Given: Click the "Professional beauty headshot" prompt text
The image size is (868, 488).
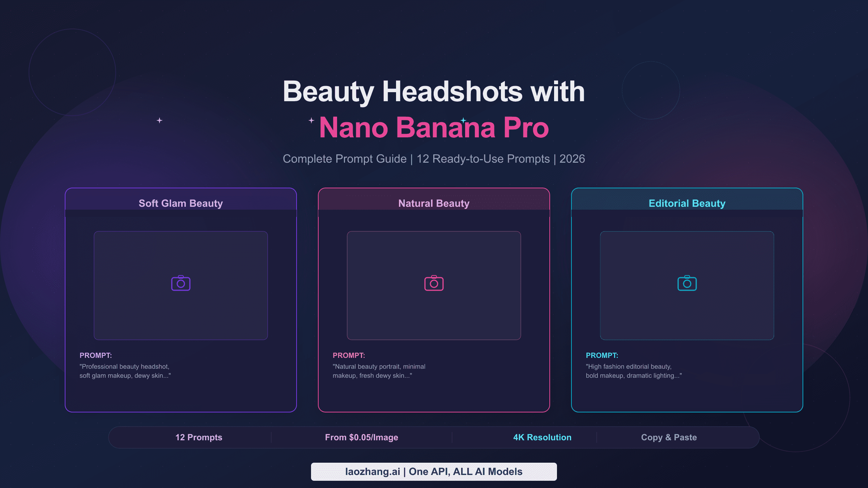Looking at the screenshot, I should coord(125,371).
